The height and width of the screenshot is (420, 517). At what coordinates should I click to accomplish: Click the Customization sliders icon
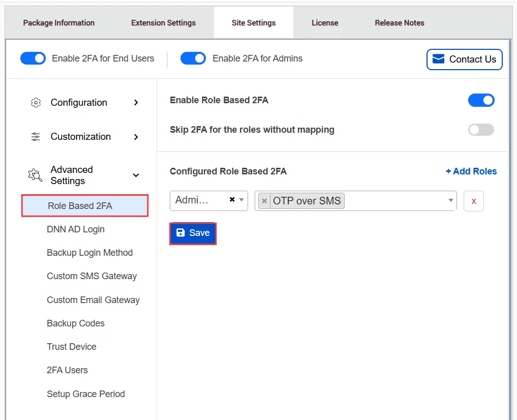coord(35,136)
